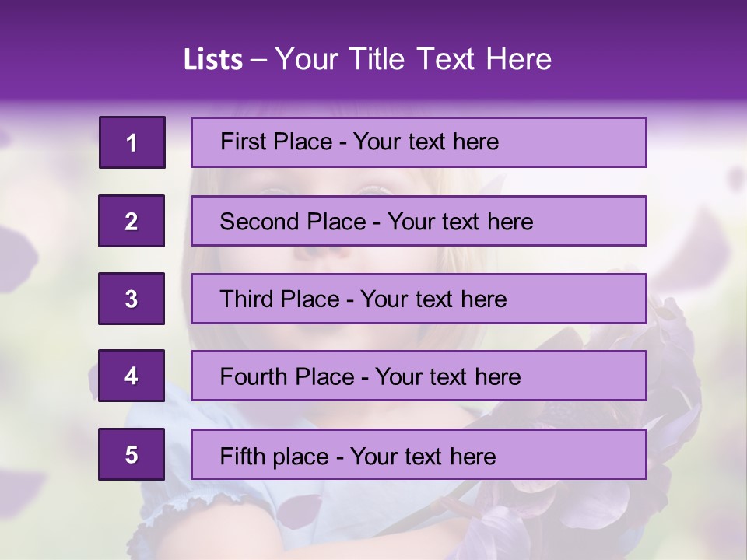
Task: Click the slide title text
Action: click(367, 59)
